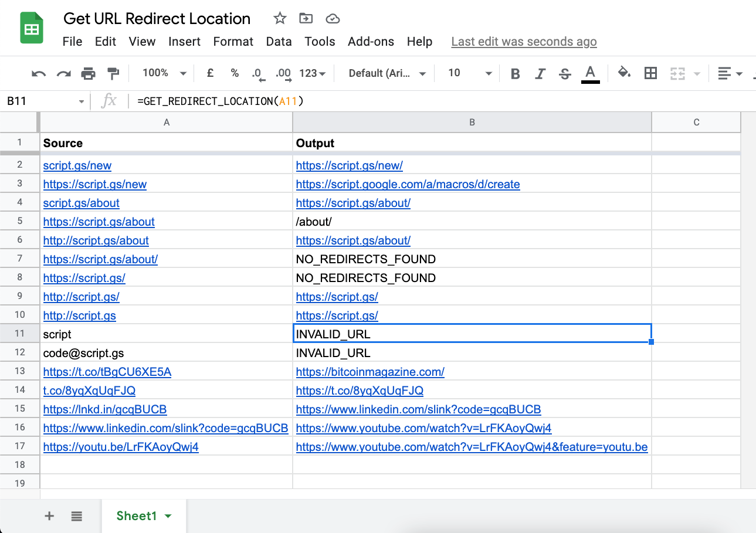Toggle italic formatting

click(540, 73)
